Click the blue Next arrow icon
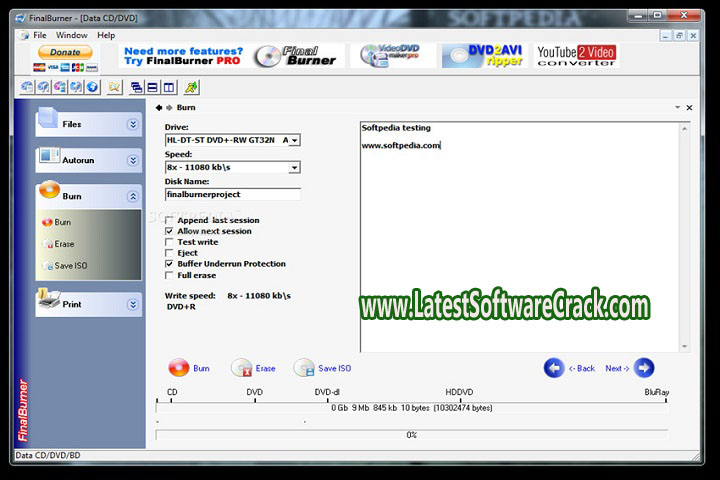Screen dimensions: 720x480 (x=644, y=368)
